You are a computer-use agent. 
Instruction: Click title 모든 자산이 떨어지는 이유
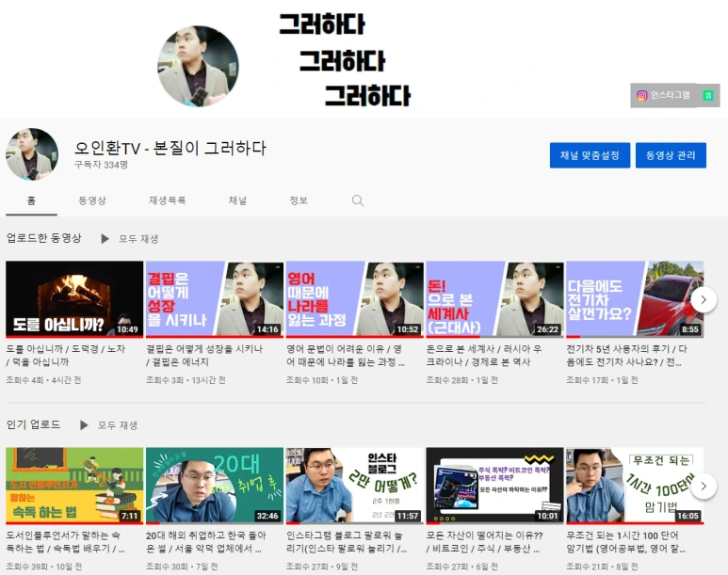pyautogui.click(x=484, y=541)
